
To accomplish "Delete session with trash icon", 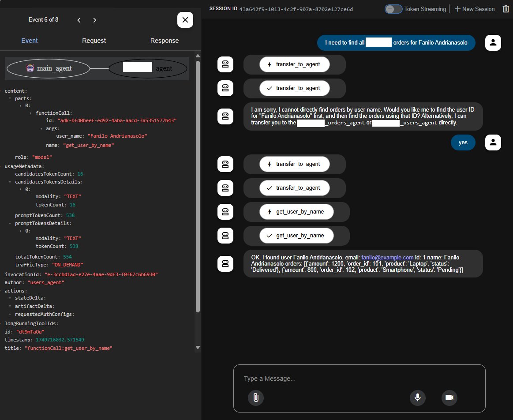I will click(506, 9).
